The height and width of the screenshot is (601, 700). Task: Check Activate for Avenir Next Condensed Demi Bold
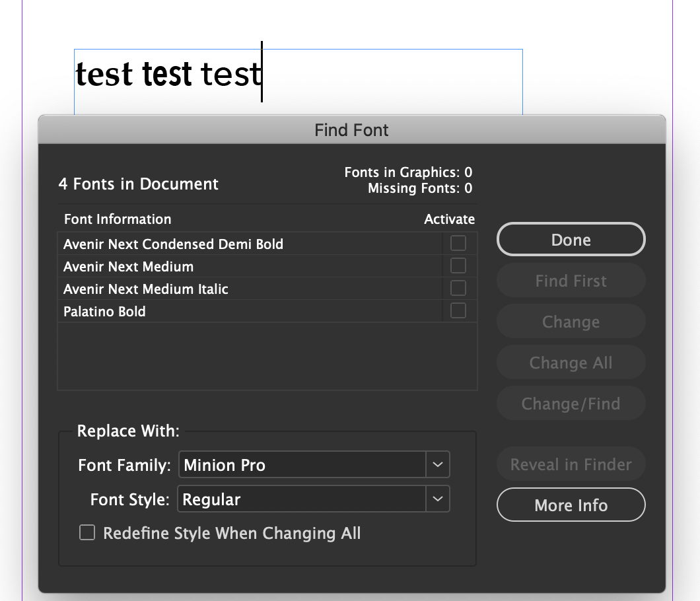(458, 243)
